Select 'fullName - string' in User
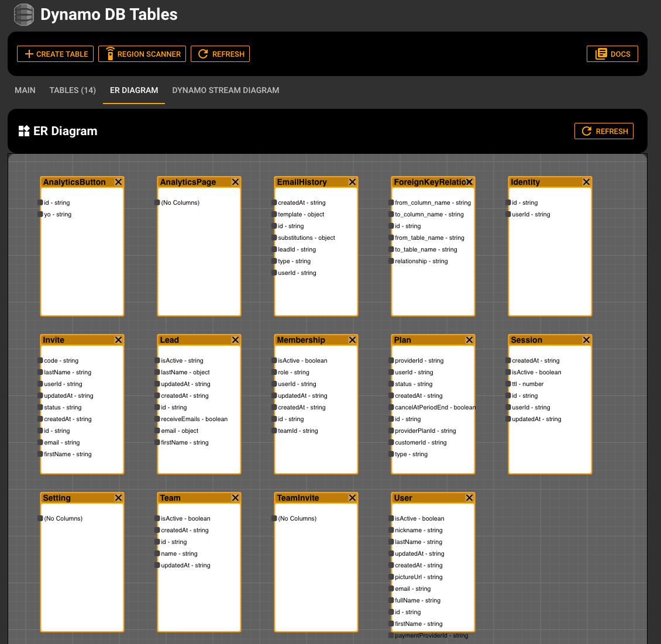This screenshot has height=644, width=661. (x=418, y=601)
